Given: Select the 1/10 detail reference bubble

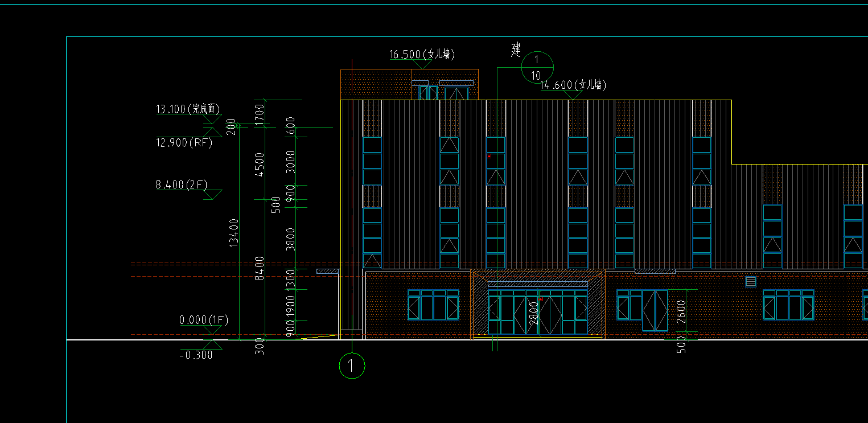Looking at the screenshot, I should 537,67.
